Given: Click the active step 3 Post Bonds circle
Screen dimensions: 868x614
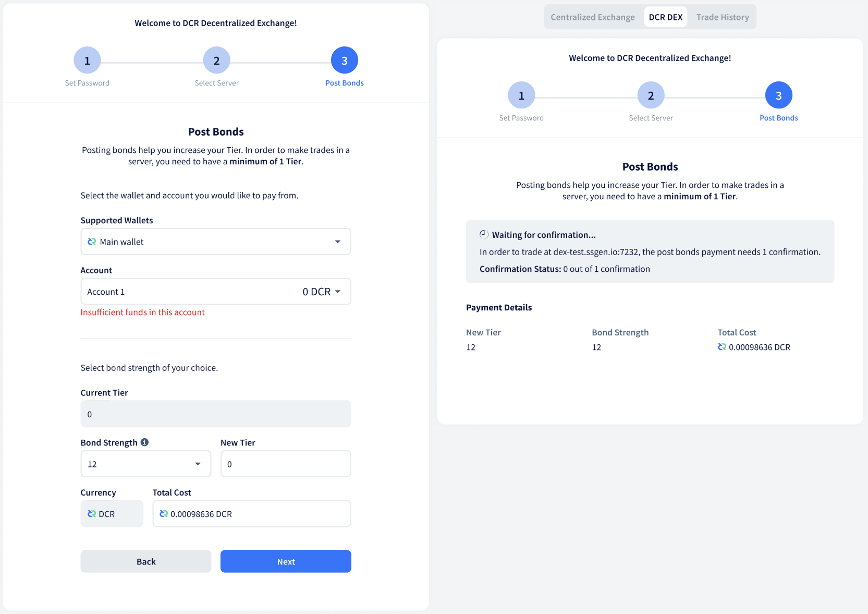Looking at the screenshot, I should point(344,59).
